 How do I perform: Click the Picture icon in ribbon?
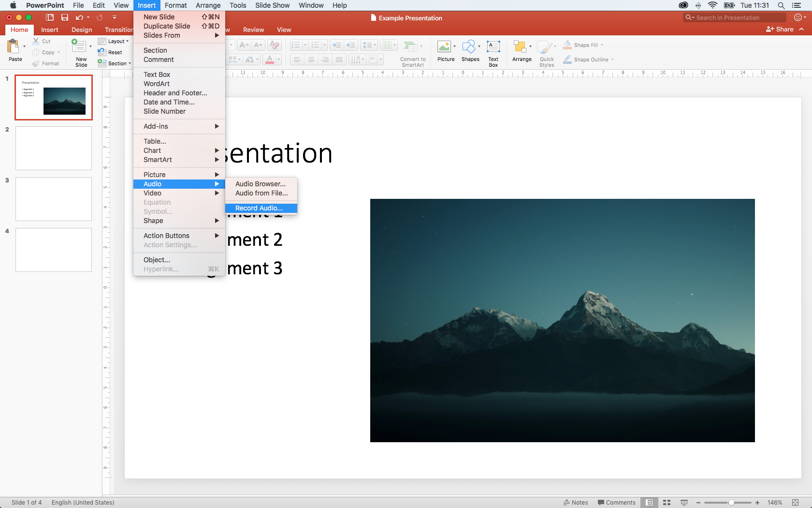(444, 47)
